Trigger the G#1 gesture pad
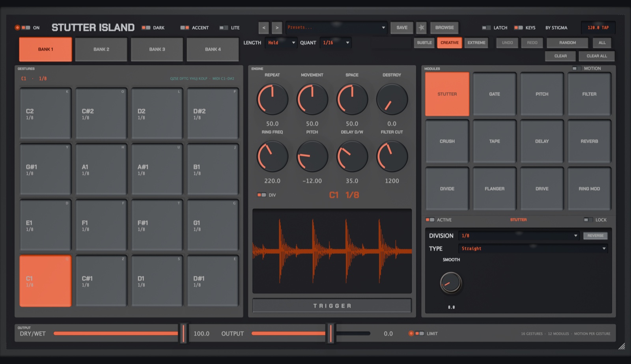The width and height of the screenshot is (631, 364). [45, 169]
